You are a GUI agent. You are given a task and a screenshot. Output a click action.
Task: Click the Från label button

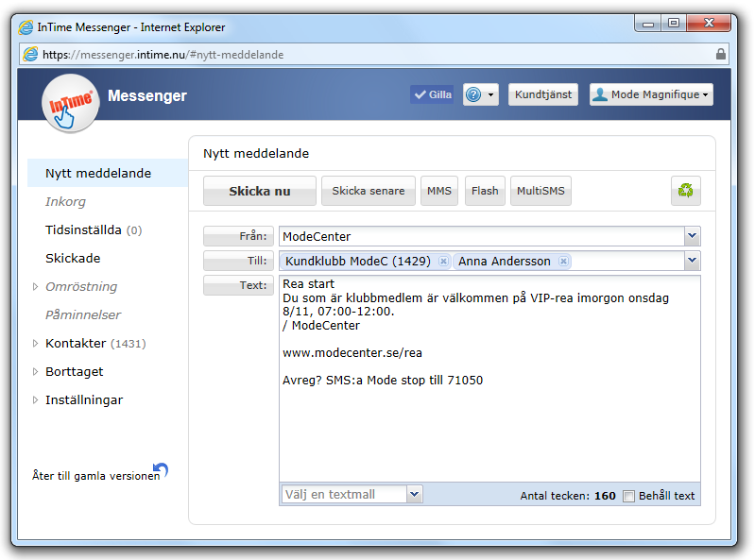click(238, 236)
